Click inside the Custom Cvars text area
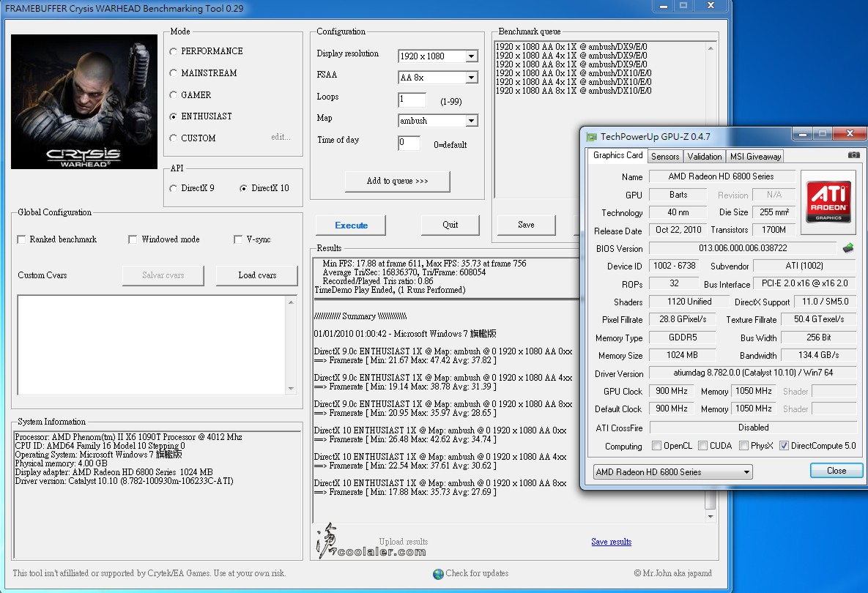The image size is (868, 593). tap(152, 345)
